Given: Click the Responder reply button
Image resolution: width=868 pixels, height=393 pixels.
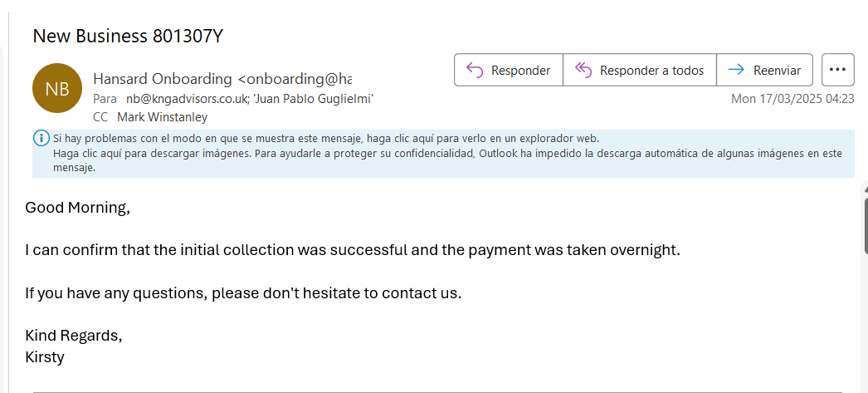Looking at the screenshot, I should point(509,71).
